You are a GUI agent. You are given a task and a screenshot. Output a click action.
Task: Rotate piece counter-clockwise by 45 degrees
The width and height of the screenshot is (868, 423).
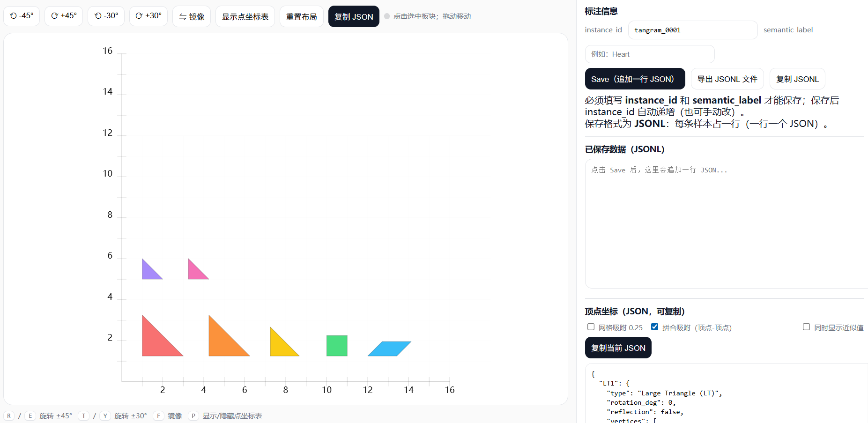point(22,16)
